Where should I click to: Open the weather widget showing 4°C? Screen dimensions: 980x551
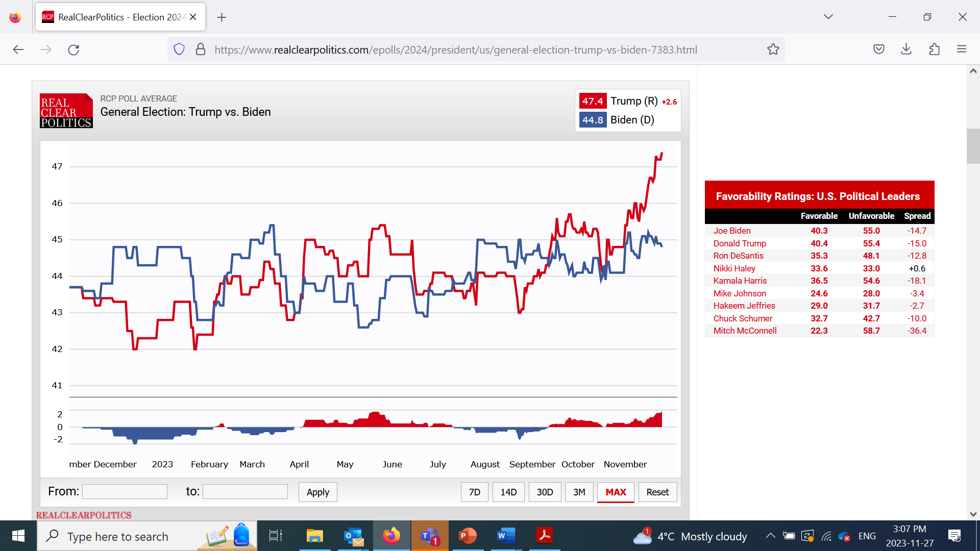[690, 536]
